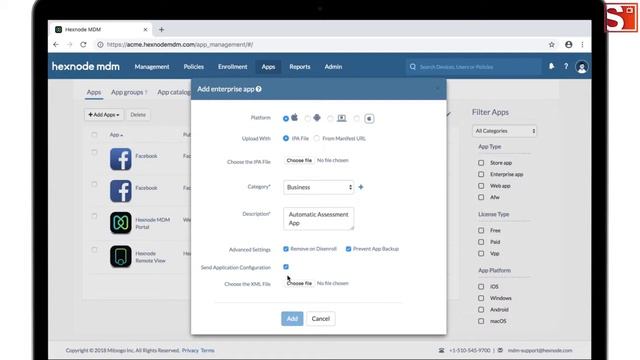Check the Free license filter

pos(481,230)
